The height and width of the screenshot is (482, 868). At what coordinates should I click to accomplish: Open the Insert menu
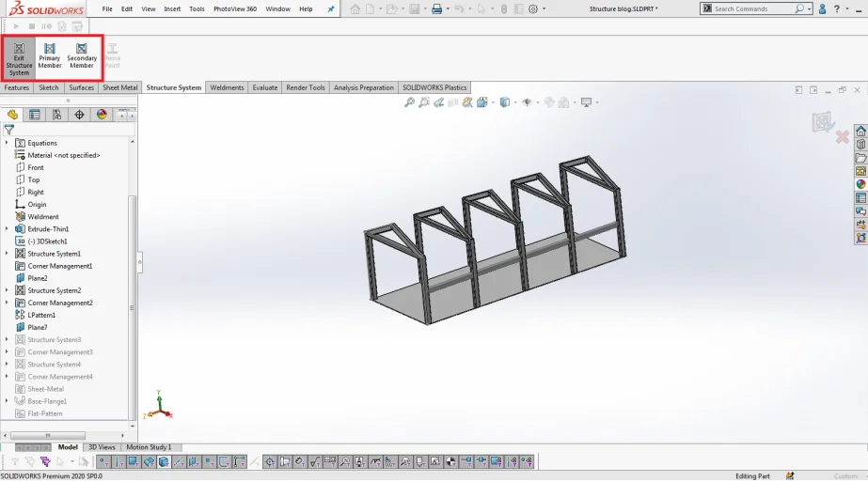172,9
